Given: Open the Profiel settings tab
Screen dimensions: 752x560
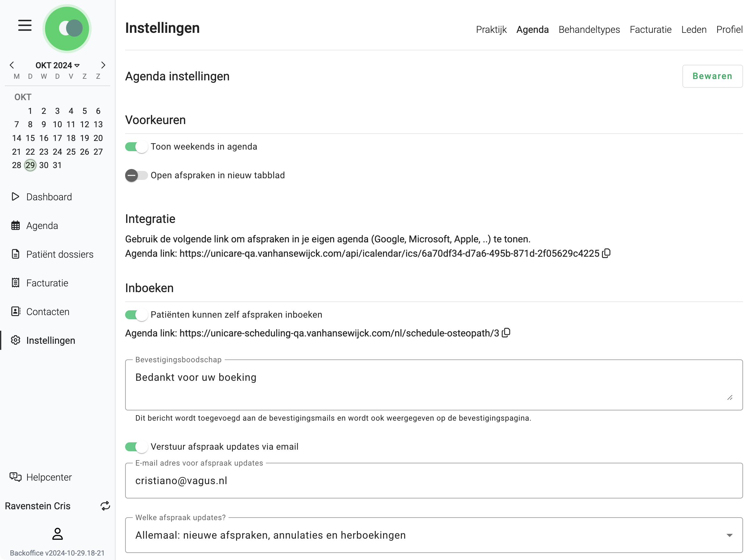Looking at the screenshot, I should (729, 29).
